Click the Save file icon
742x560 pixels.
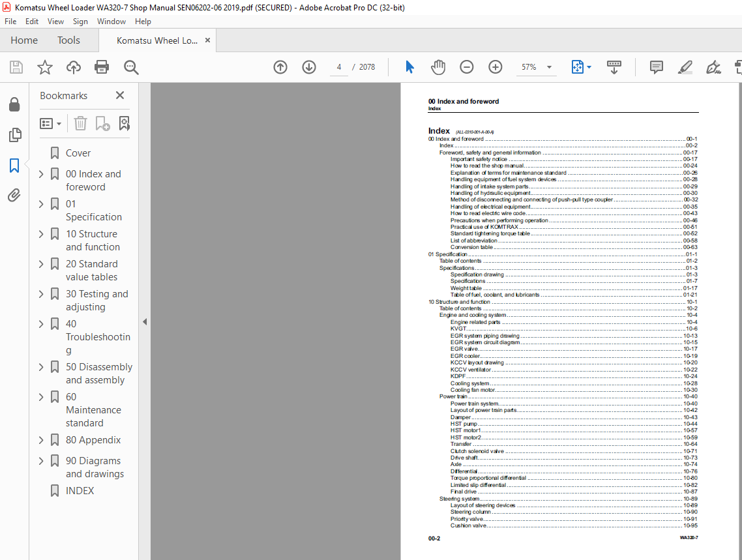pos(16,67)
